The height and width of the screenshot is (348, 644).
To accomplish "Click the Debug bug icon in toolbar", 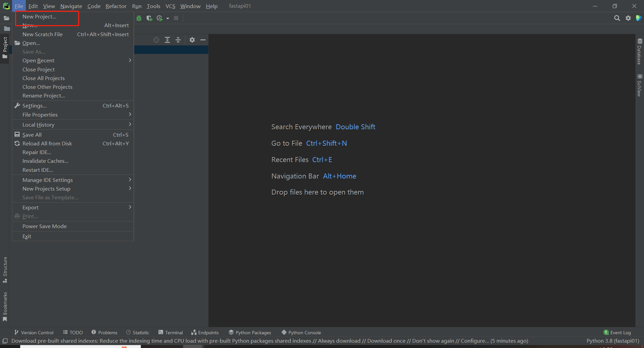I will (139, 18).
